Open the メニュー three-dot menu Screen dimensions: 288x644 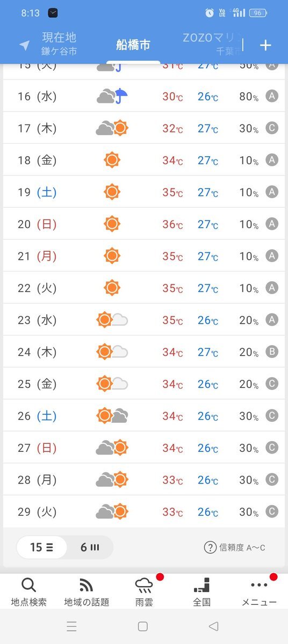[x=259, y=591]
